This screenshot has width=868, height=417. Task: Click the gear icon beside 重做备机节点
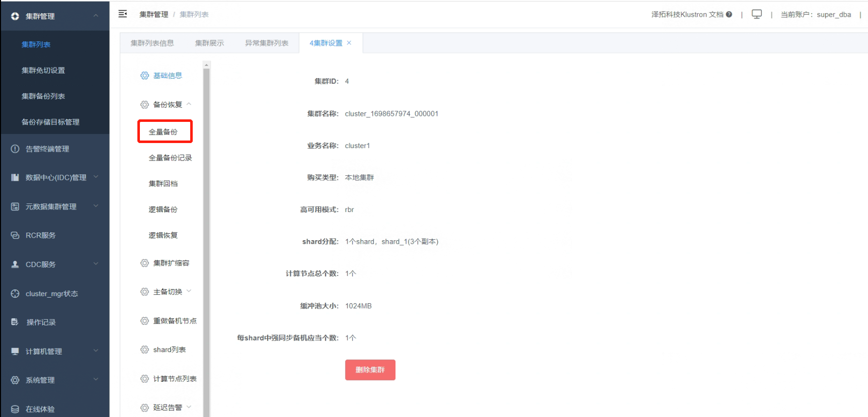click(144, 321)
